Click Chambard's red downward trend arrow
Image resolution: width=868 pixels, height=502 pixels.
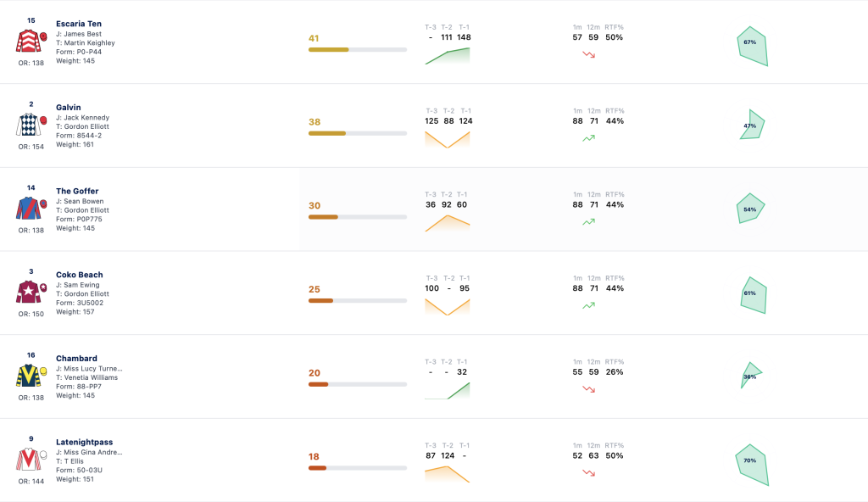tap(588, 389)
